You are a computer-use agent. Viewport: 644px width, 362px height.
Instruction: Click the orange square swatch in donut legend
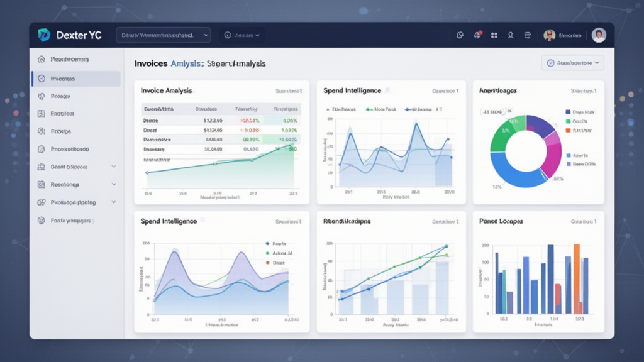click(568, 131)
